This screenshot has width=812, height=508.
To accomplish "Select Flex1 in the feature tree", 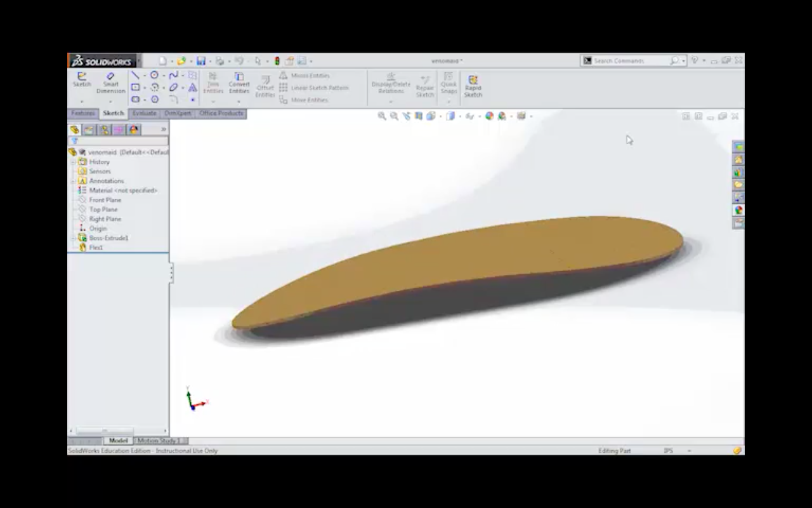I will [96, 248].
